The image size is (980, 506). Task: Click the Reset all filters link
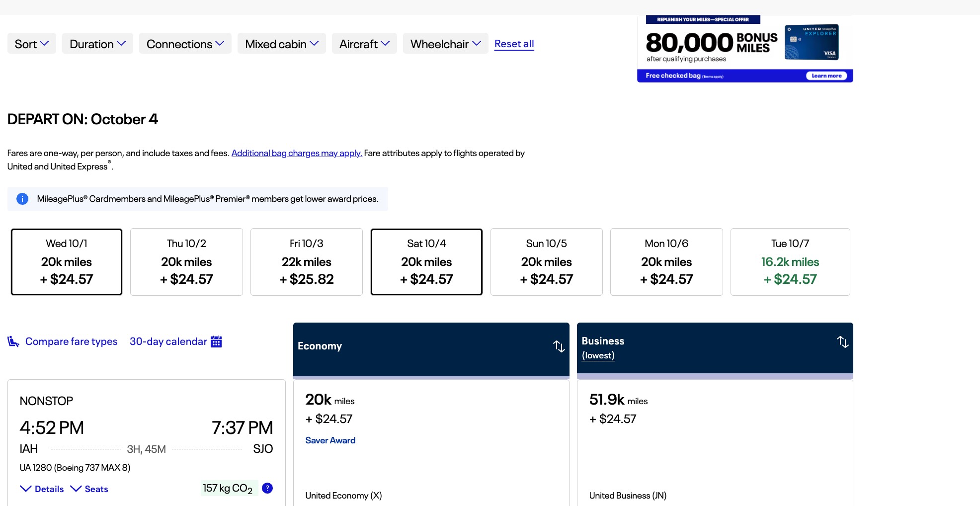coord(514,44)
